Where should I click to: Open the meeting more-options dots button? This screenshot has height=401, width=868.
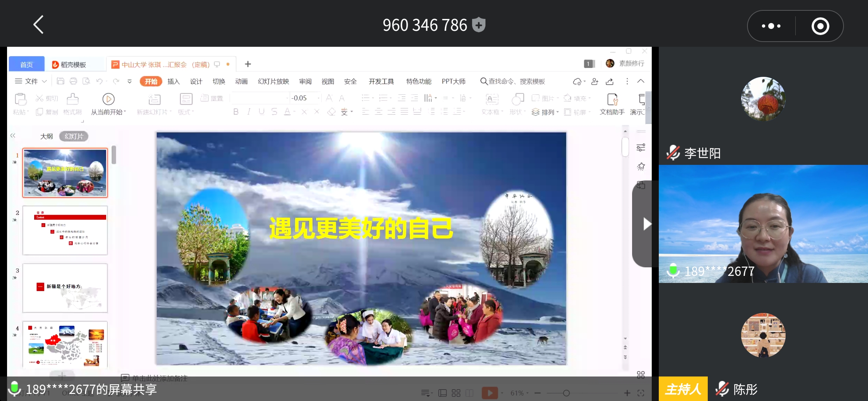coord(771,26)
